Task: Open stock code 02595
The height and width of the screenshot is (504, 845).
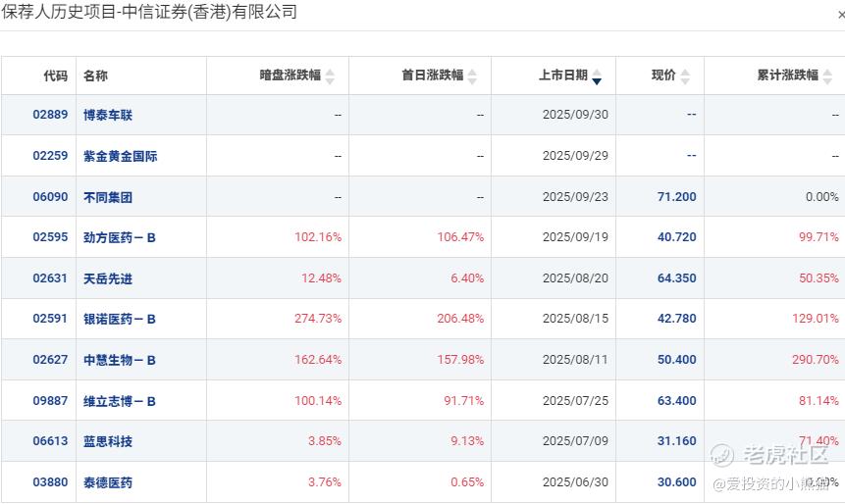Action: (x=50, y=237)
